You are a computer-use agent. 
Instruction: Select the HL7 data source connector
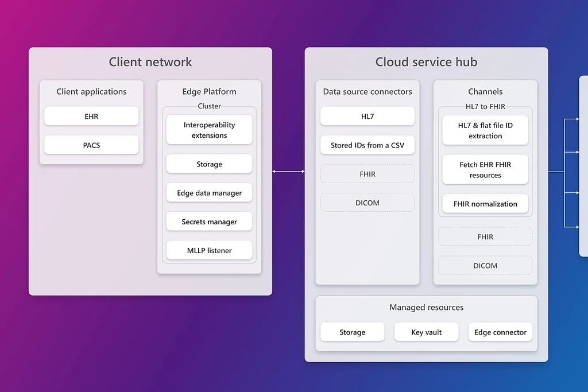(367, 116)
